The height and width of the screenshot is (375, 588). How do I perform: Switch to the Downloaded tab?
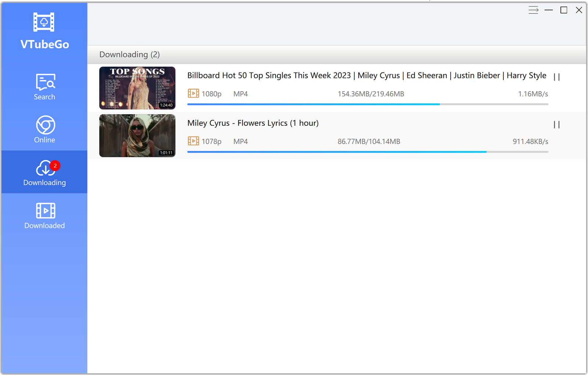click(x=44, y=215)
